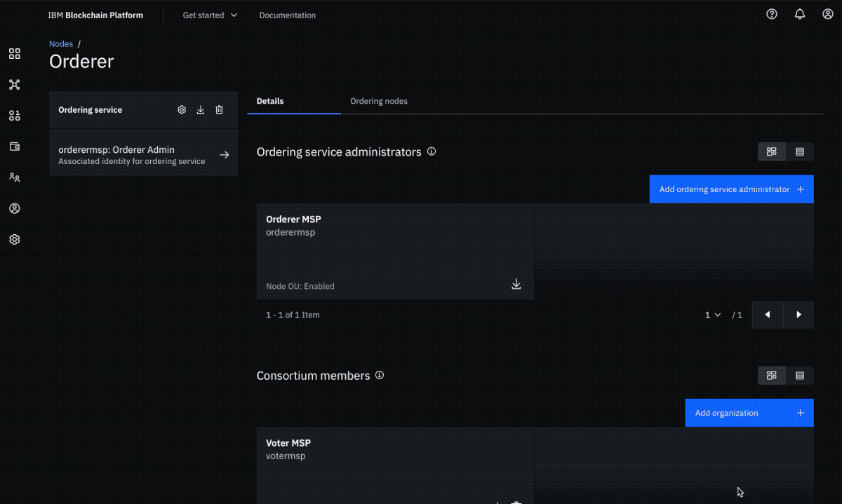Image resolution: width=842 pixels, height=504 pixels.
Task: Open Ordering service settings gear icon
Action: [182, 110]
